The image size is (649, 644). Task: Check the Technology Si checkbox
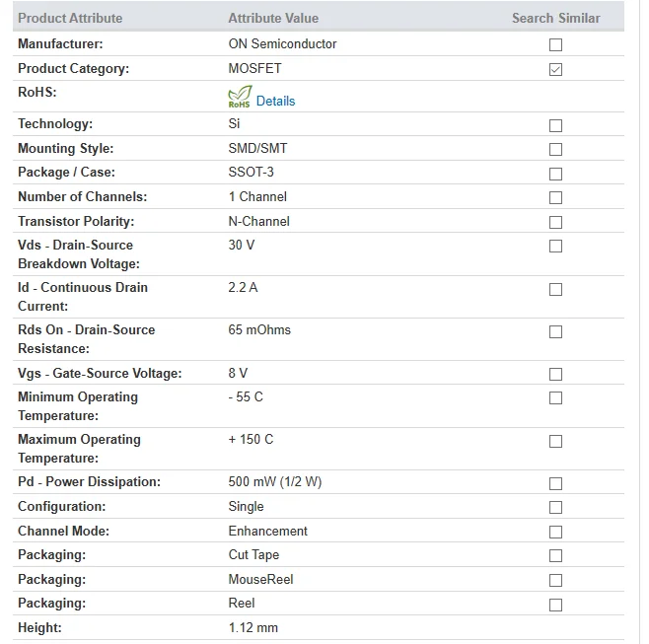click(x=555, y=125)
